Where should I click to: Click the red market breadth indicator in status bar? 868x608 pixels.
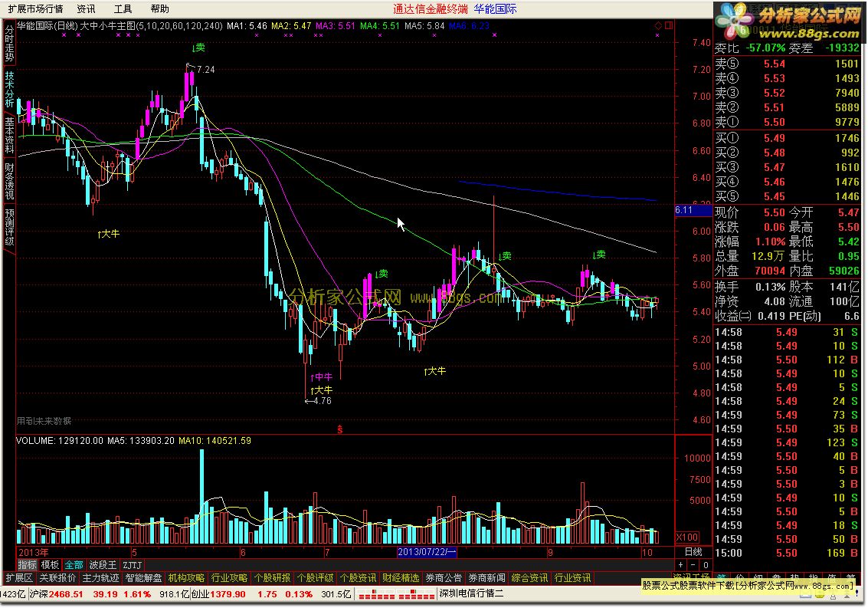(x=396, y=595)
